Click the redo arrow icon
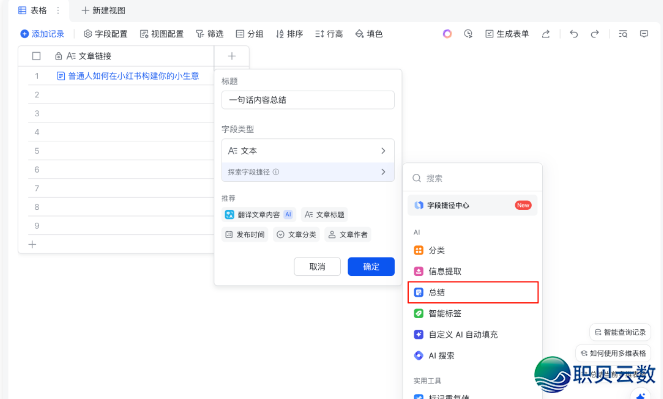Screen dimensions: 663x399 pos(595,34)
